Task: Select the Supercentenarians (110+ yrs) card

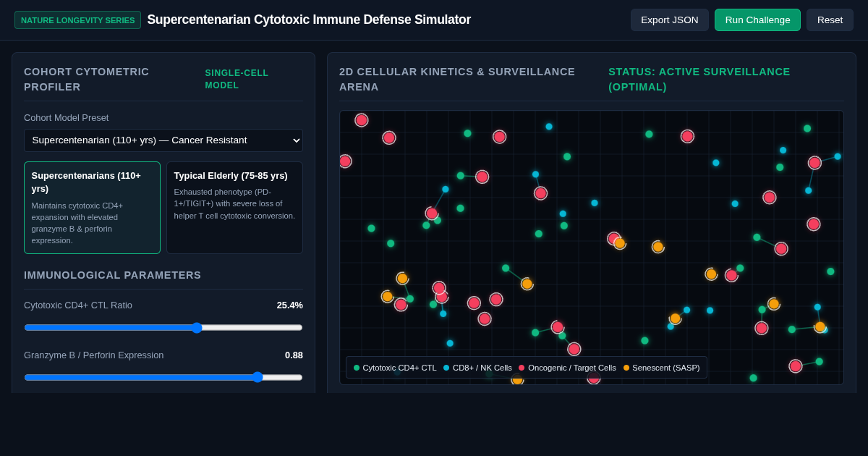Action: click(92, 208)
